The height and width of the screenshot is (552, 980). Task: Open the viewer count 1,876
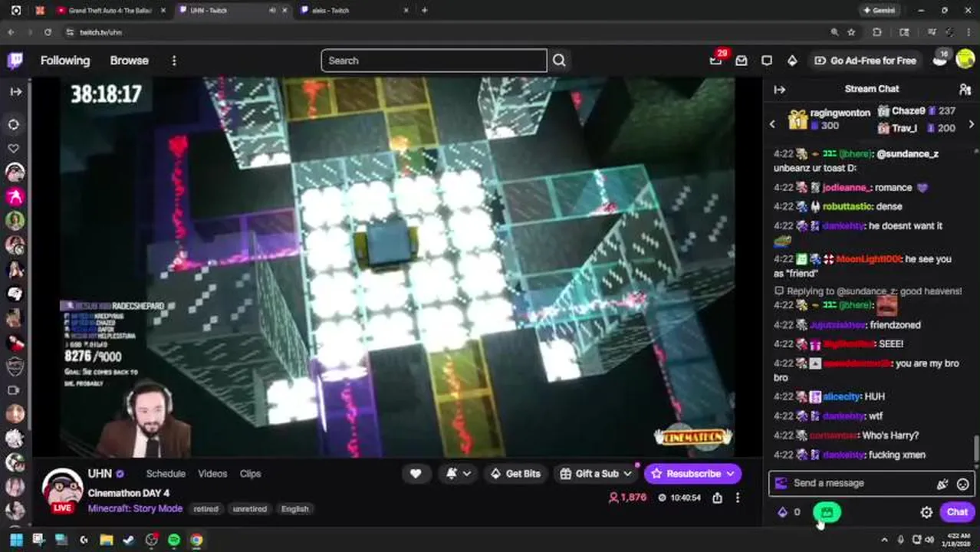[x=627, y=498]
